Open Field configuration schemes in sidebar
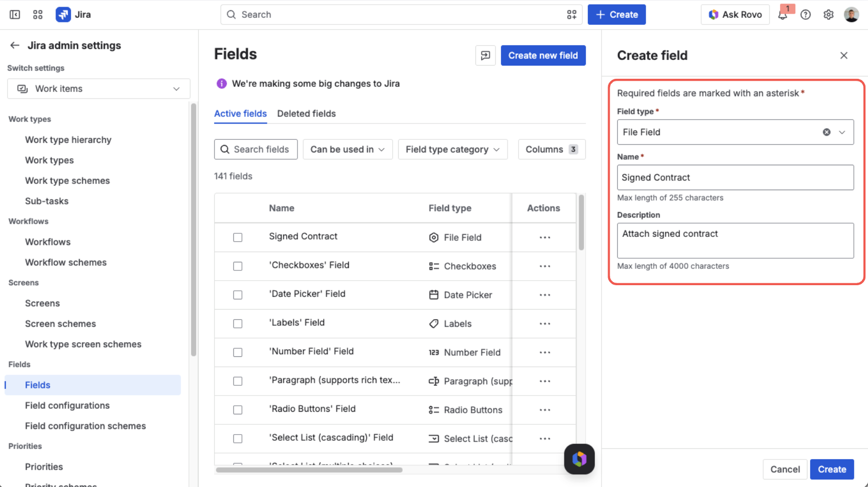 coord(85,426)
